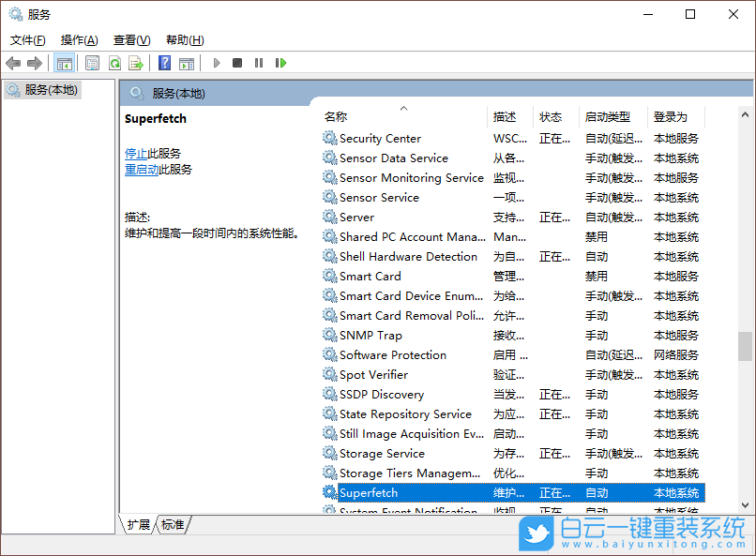The image size is (756, 556).
Task: Click the vertical scrollbar thumb
Action: [x=745, y=346]
